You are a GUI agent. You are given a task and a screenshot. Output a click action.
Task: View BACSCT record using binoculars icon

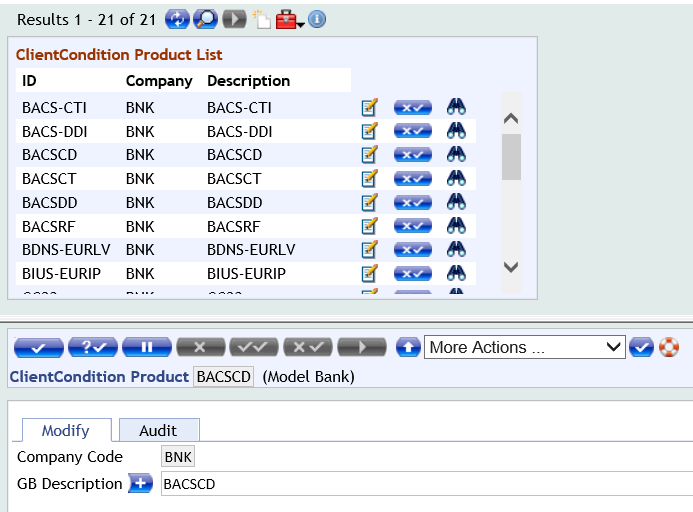click(x=456, y=178)
